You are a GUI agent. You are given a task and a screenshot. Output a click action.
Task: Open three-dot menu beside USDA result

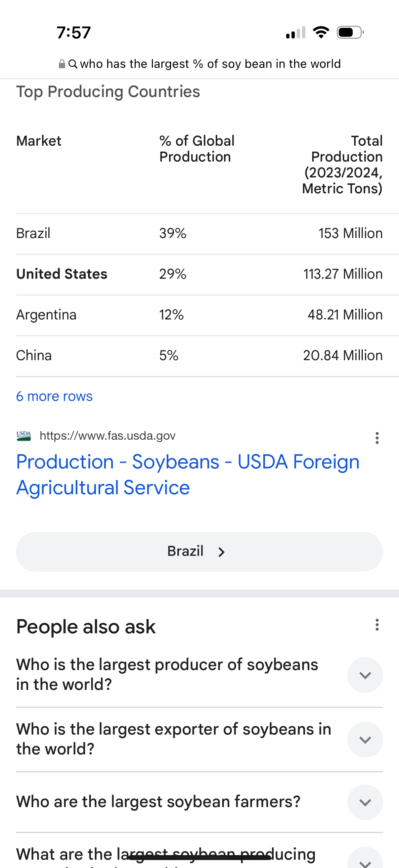(x=377, y=438)
